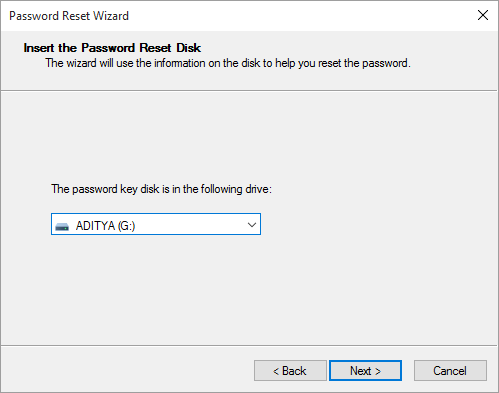Open the ADITYA (G:) drive combo box
The height and width of the screenshot is (393, 499).
[156, 224]
